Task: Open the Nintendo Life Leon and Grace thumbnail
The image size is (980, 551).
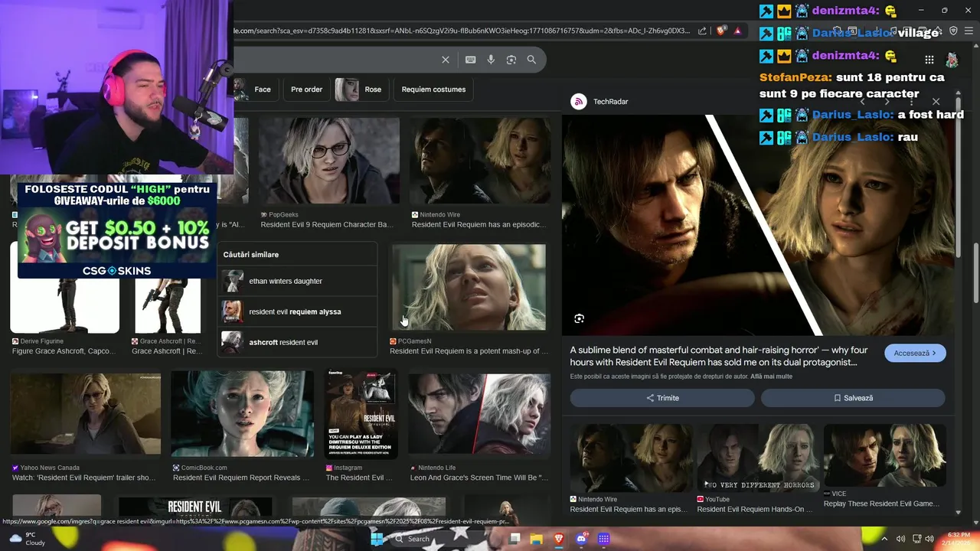Action: [x=479, y=414]
